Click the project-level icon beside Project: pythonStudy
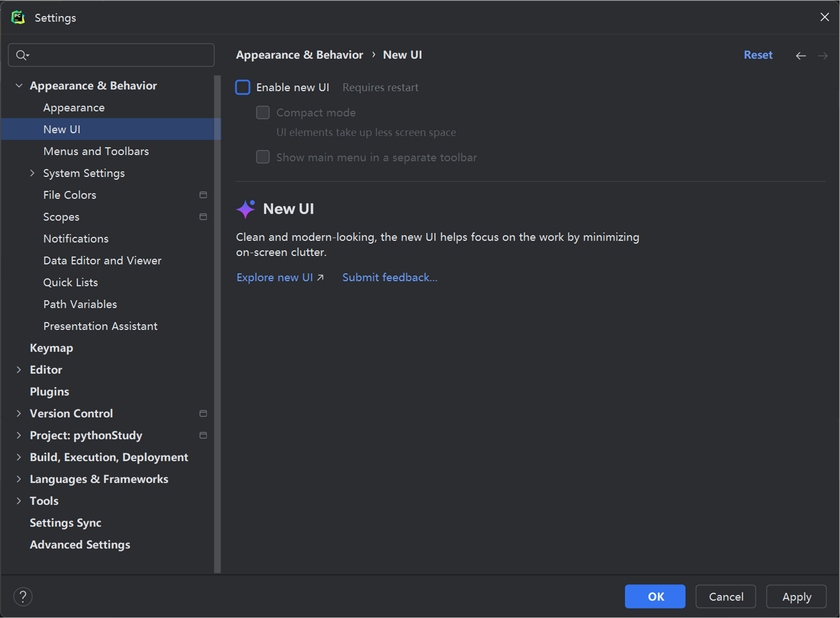Viewport: 840px width, 618px height. point(203,435)
